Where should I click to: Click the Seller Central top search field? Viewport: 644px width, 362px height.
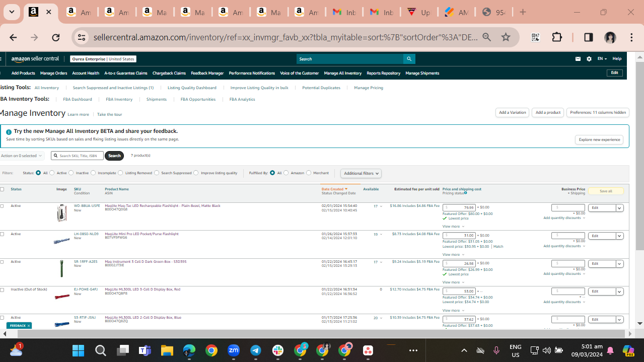[350, 59]
